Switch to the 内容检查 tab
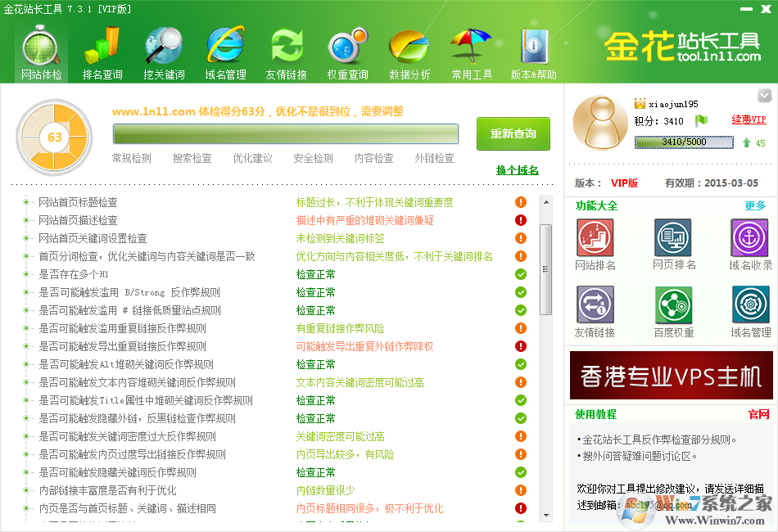 pos(373,158)
